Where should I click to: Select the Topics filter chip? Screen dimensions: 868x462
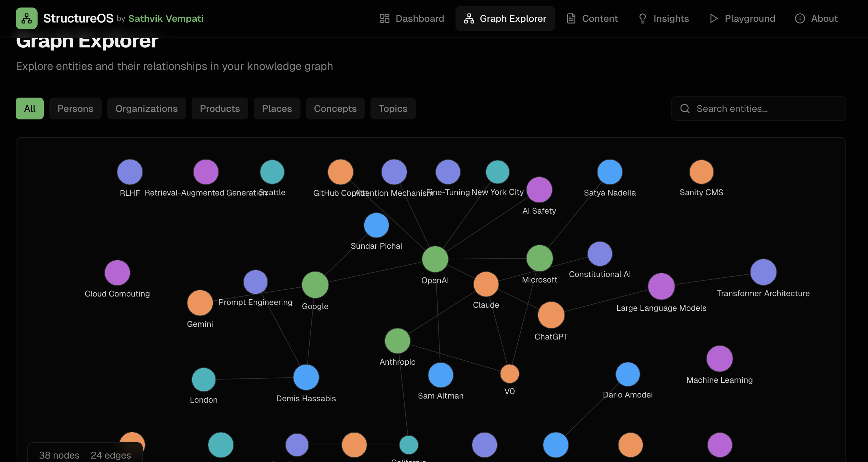393,109
